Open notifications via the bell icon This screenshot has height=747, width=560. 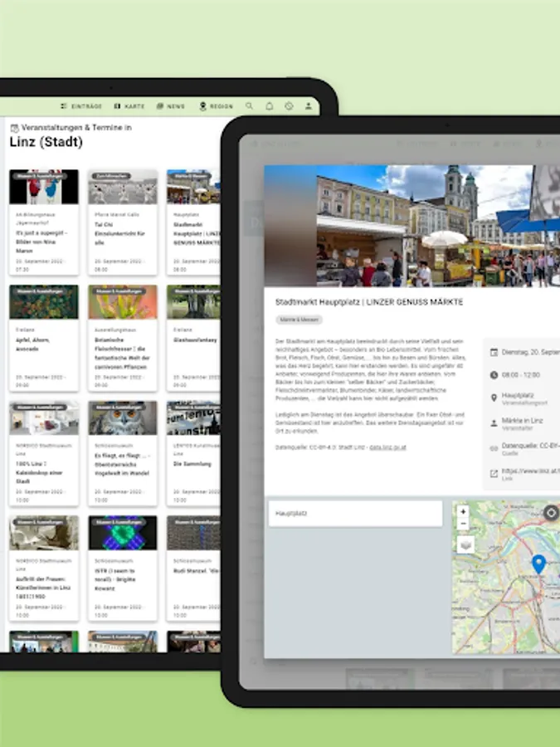click(x=269, y=105)
